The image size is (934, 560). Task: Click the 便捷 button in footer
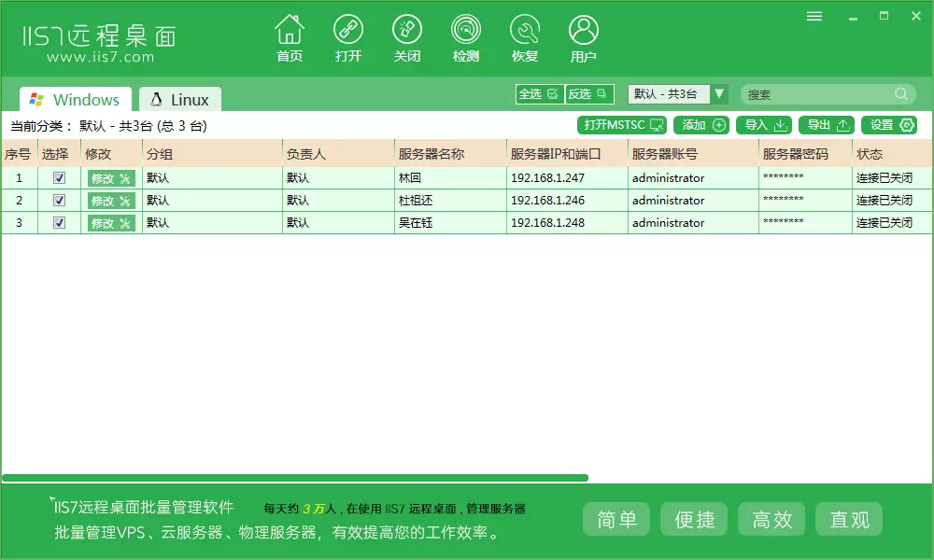point(694,519)
